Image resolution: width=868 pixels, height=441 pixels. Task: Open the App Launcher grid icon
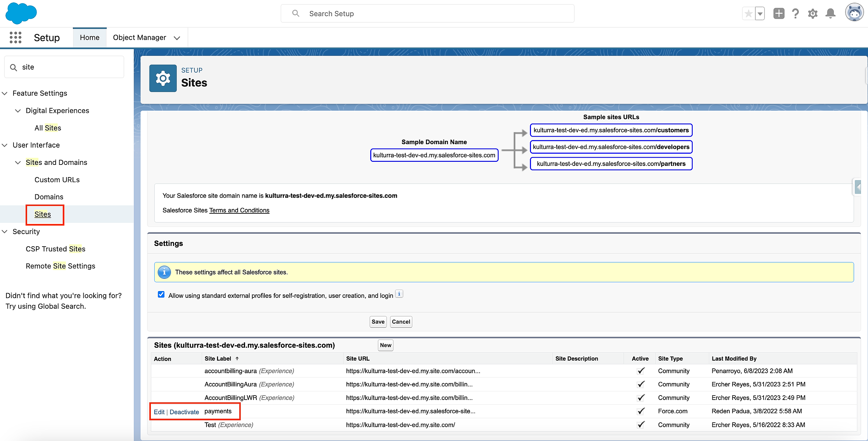(x=16, y=37)
